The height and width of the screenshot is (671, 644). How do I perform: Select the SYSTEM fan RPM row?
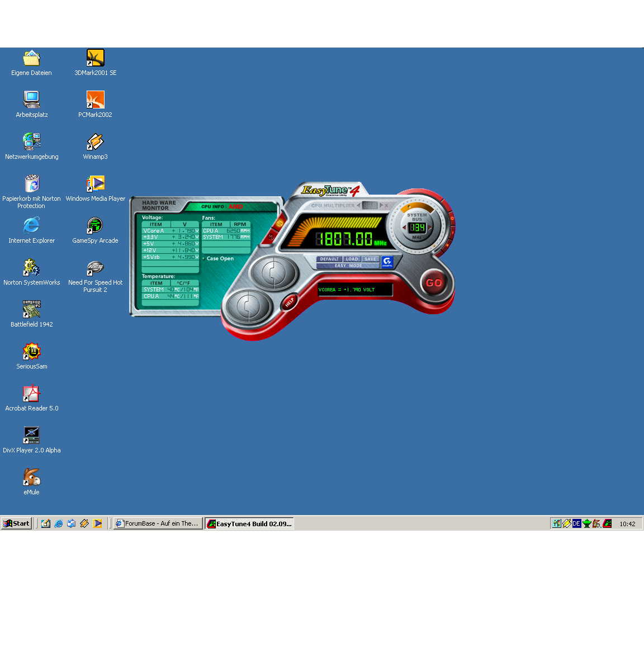[x=226, y=237]
